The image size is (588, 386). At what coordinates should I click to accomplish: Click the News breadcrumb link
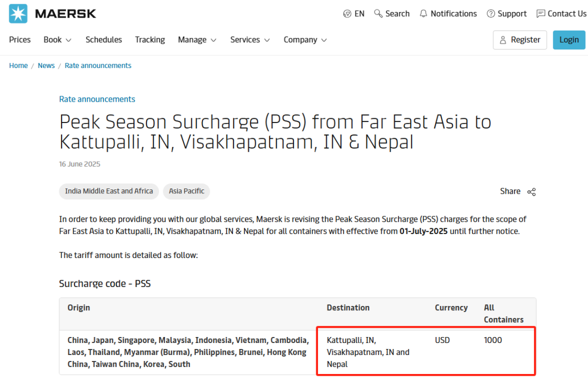46,65
